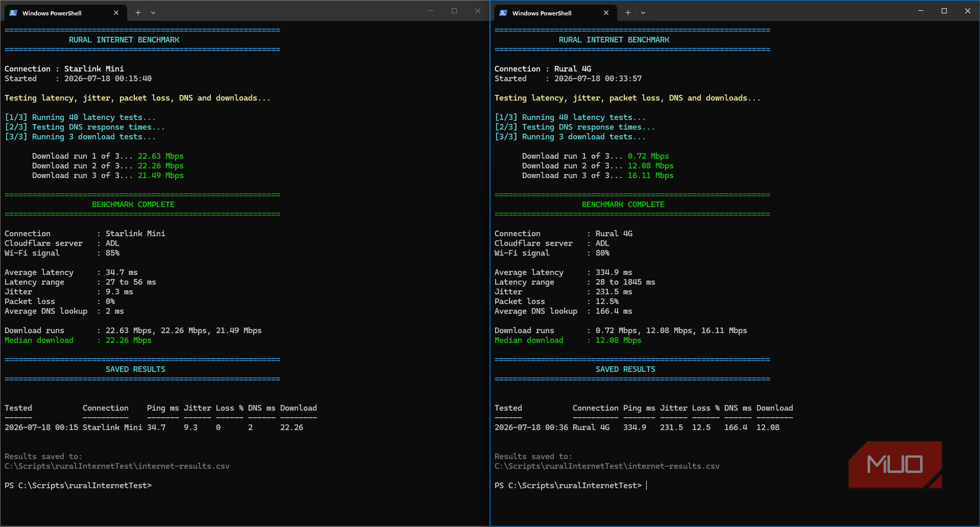Click Wi-Fi signal 85% value

113,253
